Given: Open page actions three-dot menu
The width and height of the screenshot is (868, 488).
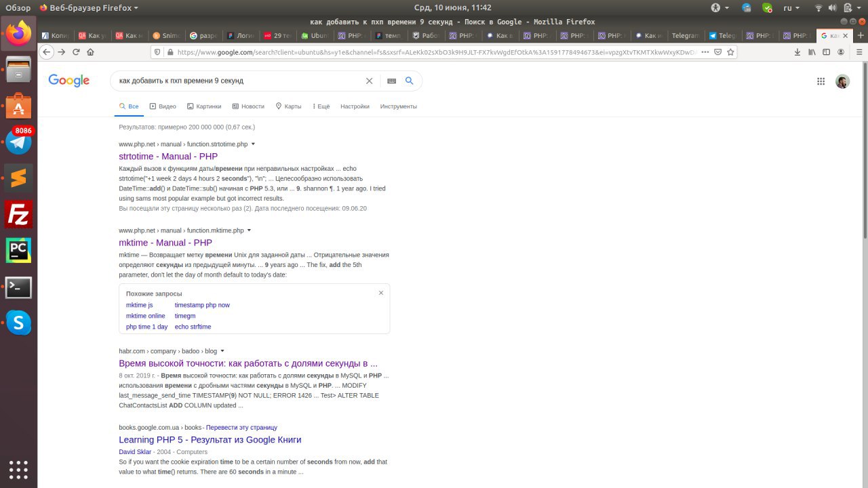Looking at the screenshot, I should tap(705, 52).
